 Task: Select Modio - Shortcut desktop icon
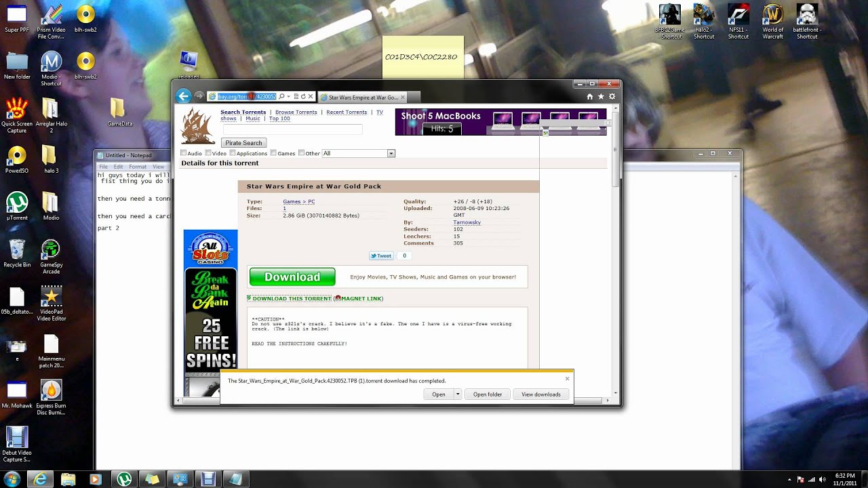[x=51, y=68]
